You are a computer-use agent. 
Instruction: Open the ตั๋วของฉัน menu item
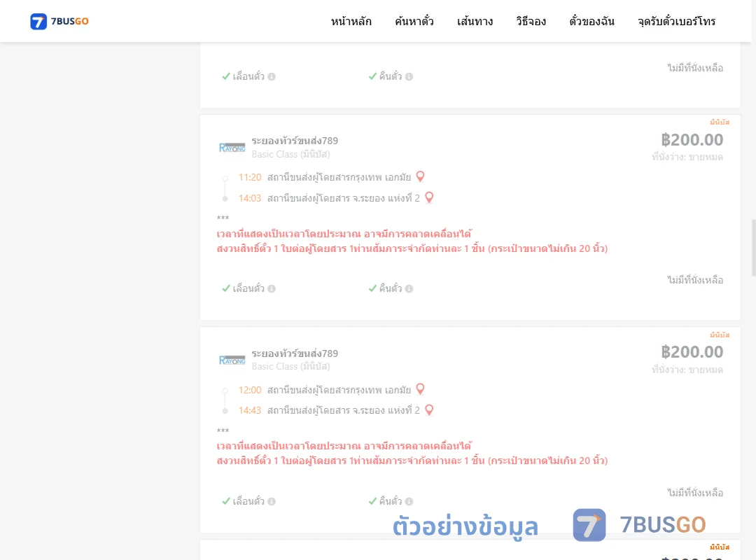point(591,21)
